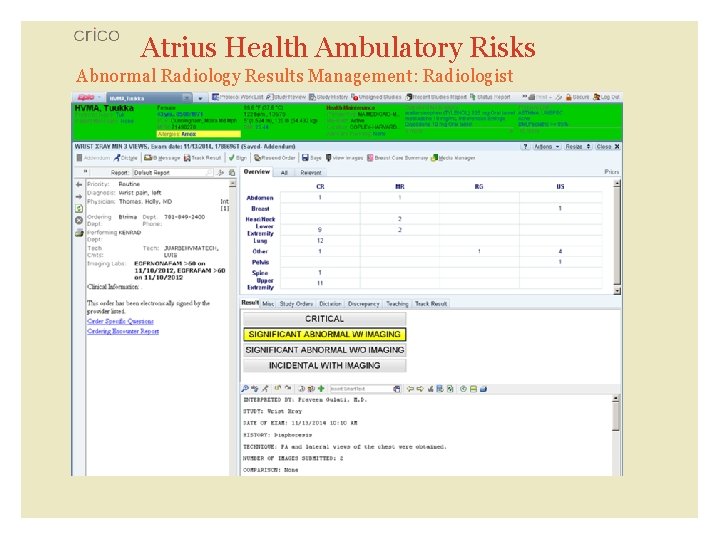Click the green refresh icon in report sidebar

pyautogui.click(x=79, y=208)
